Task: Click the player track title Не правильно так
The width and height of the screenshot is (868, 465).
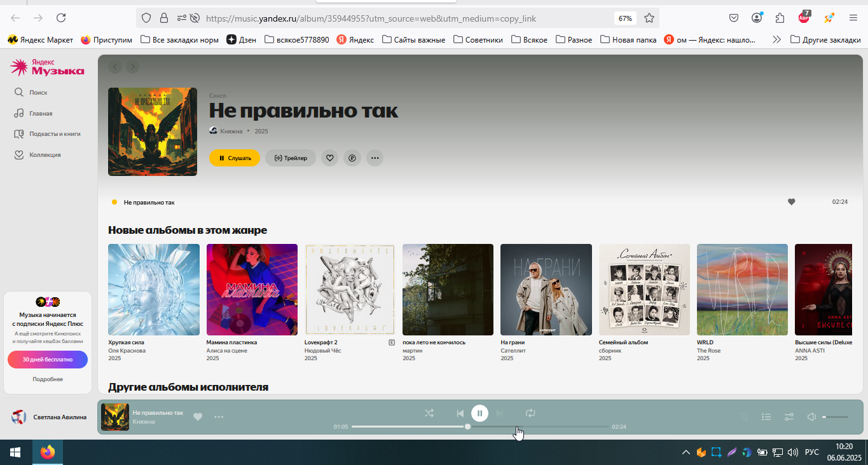Action: 158,413
